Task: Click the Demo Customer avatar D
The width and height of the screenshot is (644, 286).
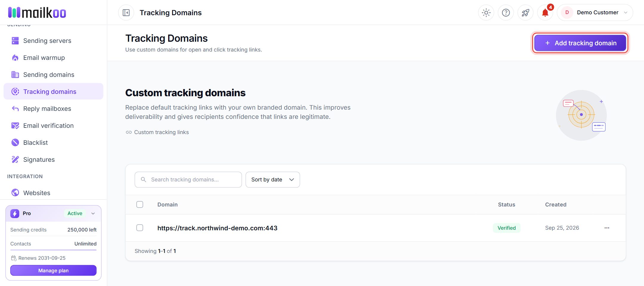Action: click(567, 13)
